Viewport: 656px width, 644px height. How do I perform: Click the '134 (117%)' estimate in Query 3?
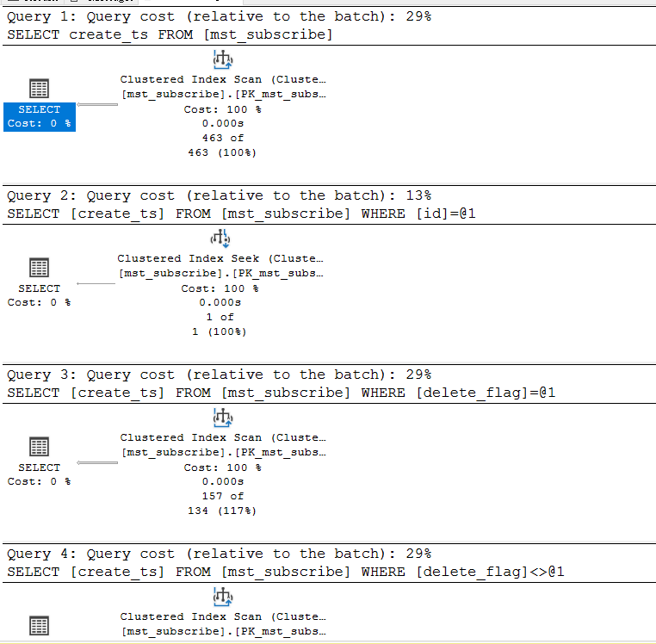(x=222, y=511)
